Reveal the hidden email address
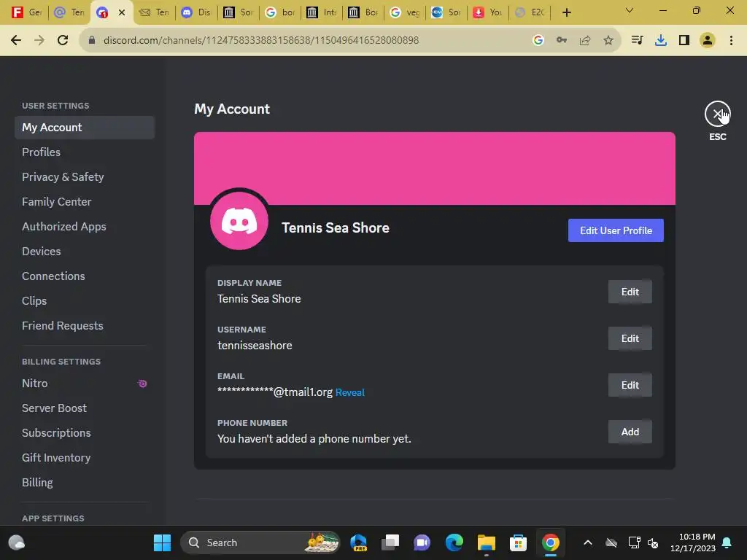 tap(349, 392)
